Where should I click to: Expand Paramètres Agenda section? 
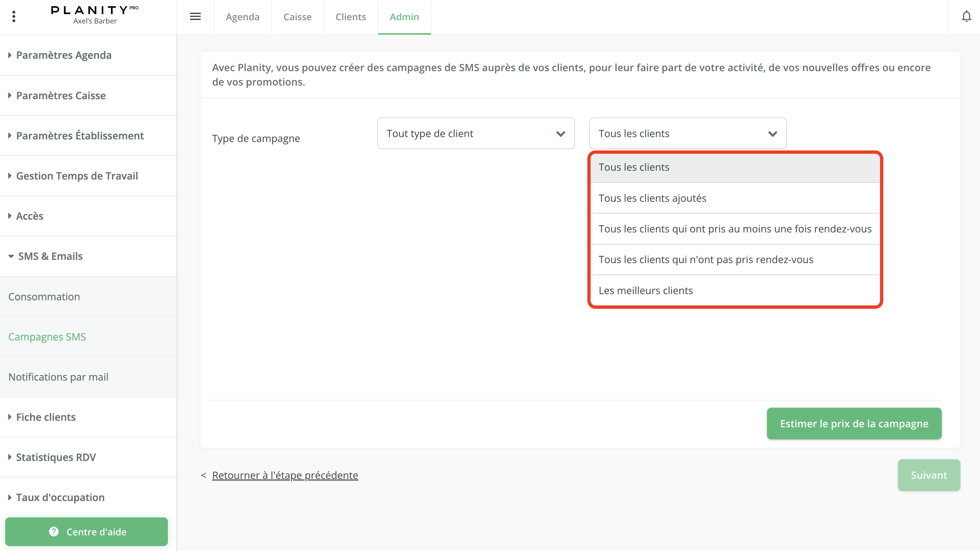click(63, 55)
